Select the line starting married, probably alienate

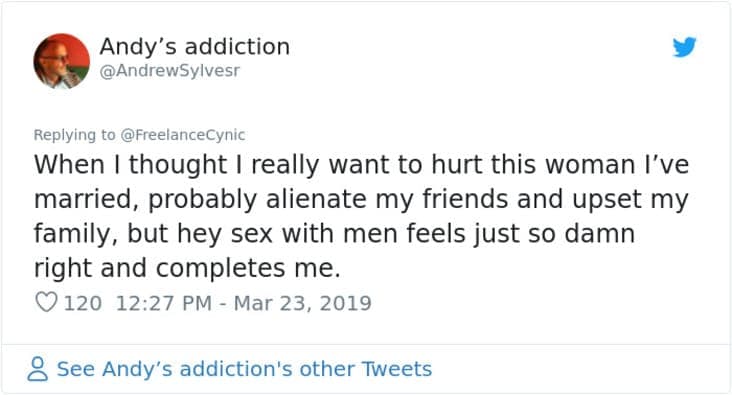pyautogui.click(x=361, y=199)
